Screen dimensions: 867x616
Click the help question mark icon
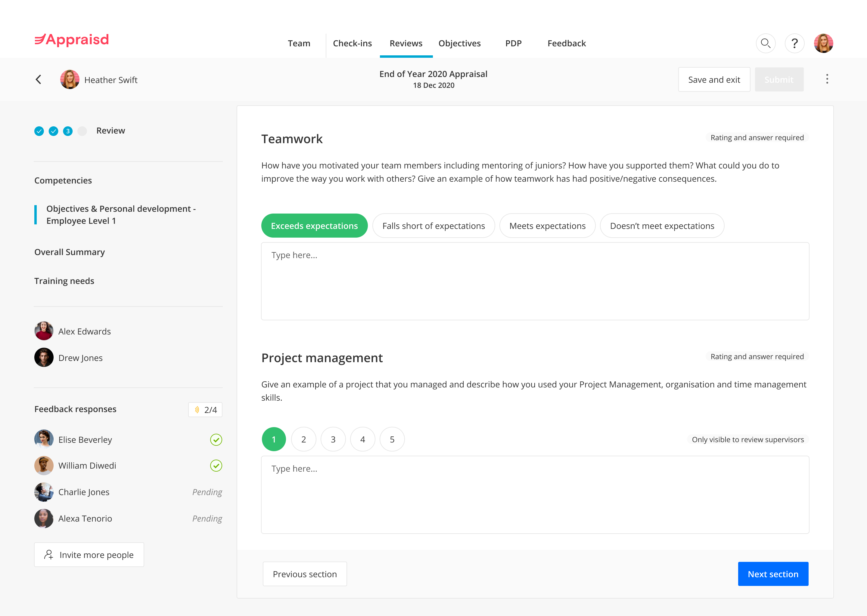pos(795,43)
